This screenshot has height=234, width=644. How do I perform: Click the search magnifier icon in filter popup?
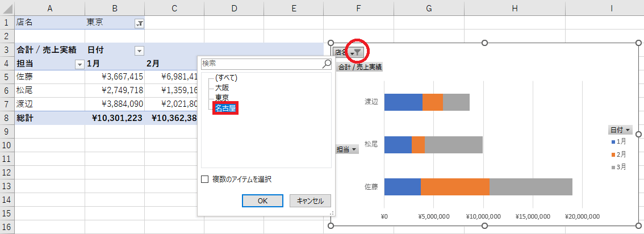click(x=327, y=64)
